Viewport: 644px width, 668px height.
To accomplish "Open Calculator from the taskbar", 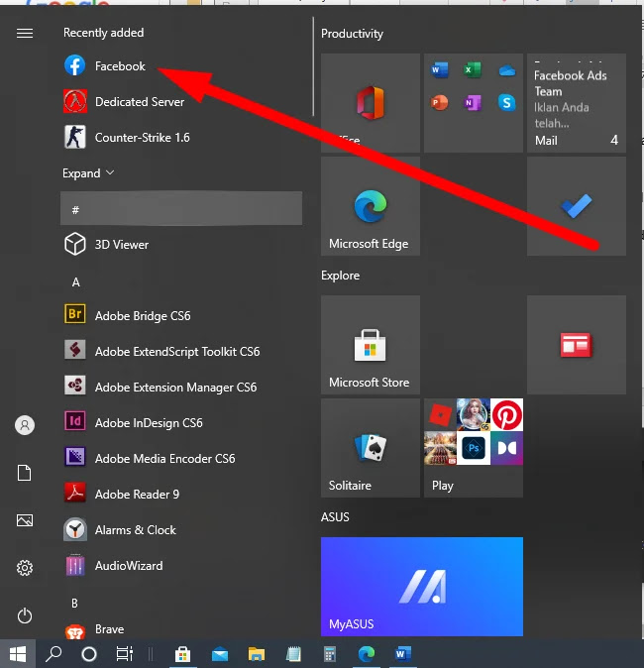I will click(330, 653).
